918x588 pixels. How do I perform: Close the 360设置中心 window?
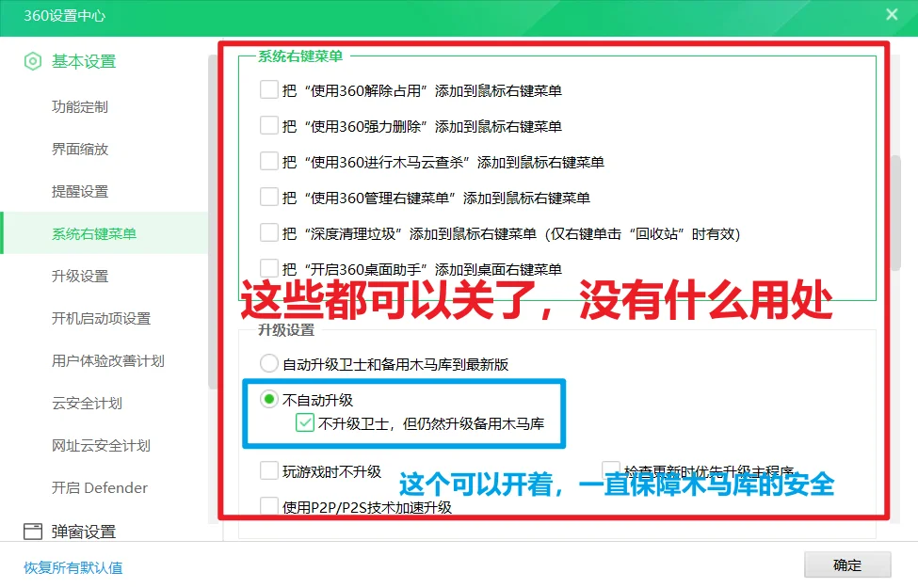[892, 15]
